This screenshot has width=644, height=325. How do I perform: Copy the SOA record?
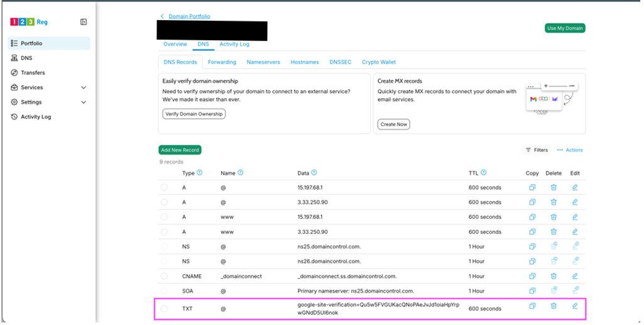tap(532, 291)
